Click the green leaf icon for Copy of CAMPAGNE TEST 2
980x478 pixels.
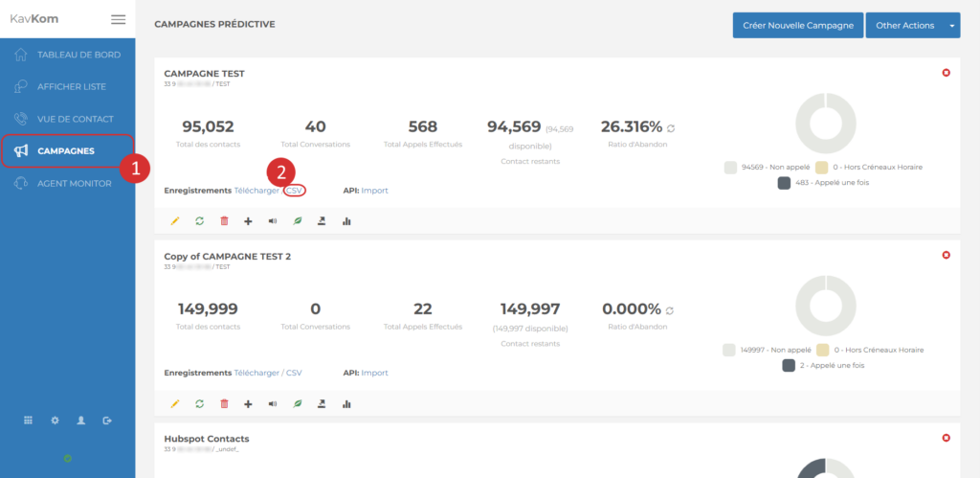pos(298,404)
